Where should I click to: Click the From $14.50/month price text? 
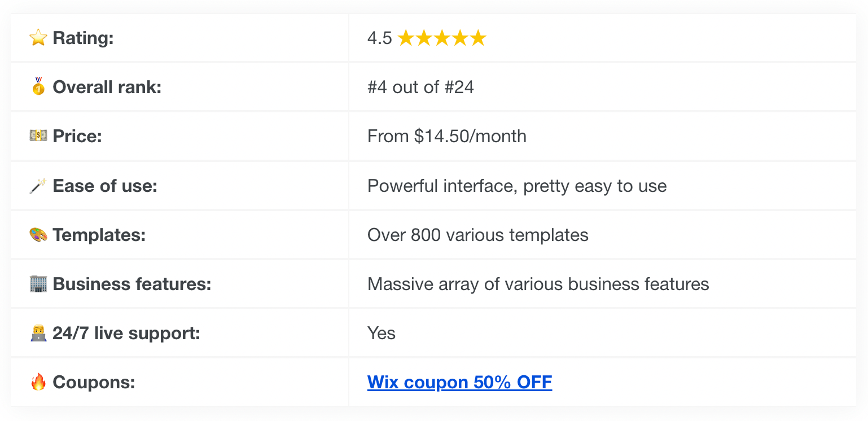[447, 137]
